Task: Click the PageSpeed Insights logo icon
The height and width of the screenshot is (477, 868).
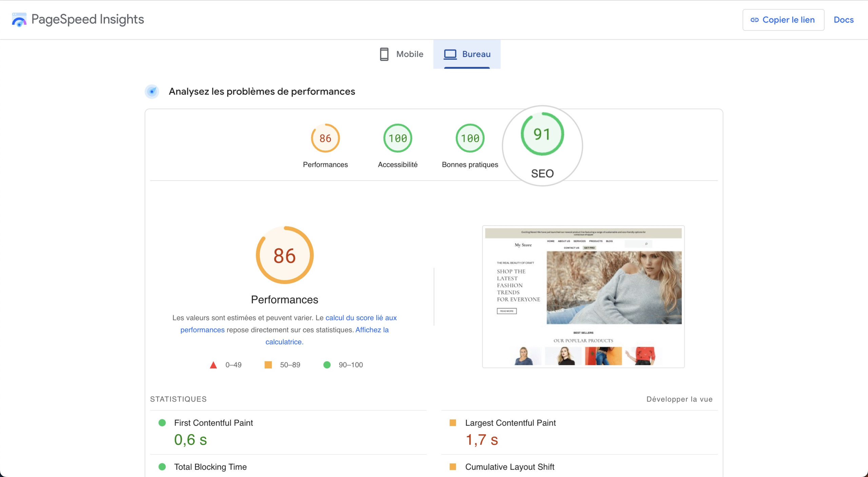Action: (19, 20)
